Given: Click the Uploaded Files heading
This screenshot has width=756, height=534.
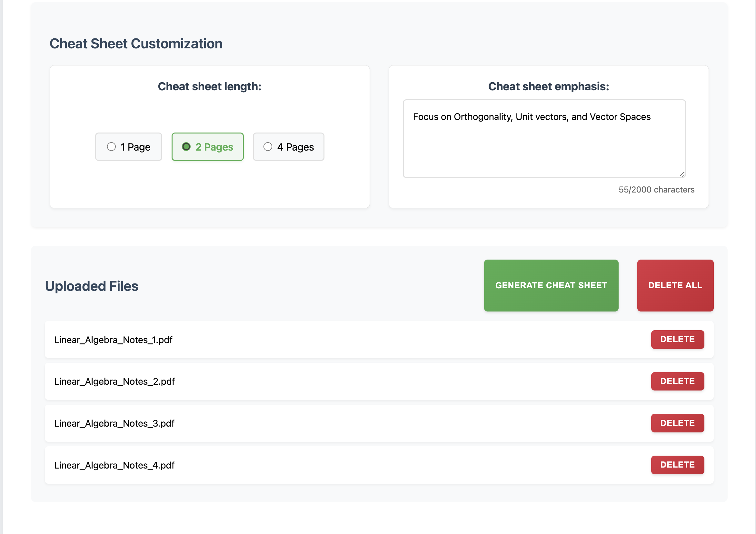Looking at the screenshot, I should (92, 286).
